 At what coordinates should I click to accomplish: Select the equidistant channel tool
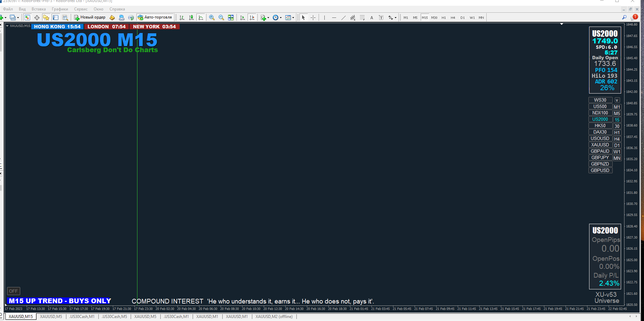coord(353,17)
